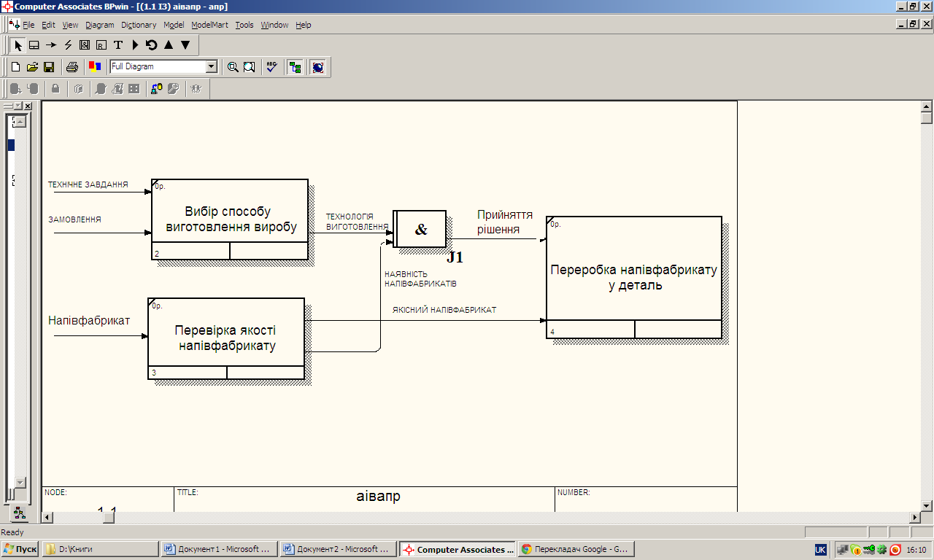Image resolution: width=934 pixels, height=560 pixels.
Task: Save the current model
Action: click(49, 67)
